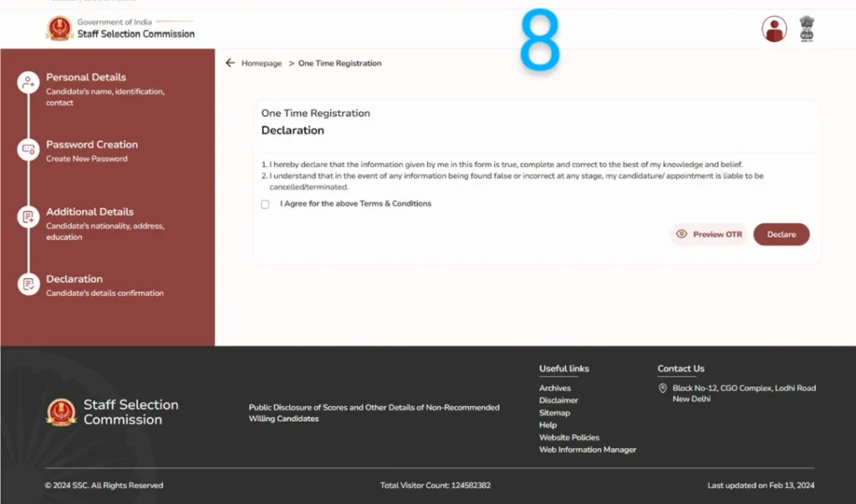The image size is (856, 504).
Task: Open the Help footer link
Action: tap(548, 425)
